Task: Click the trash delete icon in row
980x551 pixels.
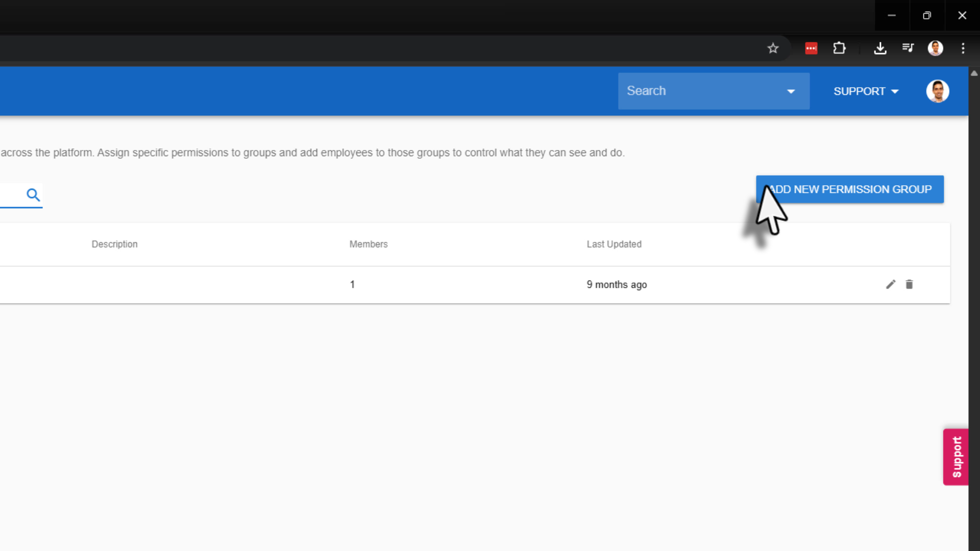Action: click(x=909, y=285)
